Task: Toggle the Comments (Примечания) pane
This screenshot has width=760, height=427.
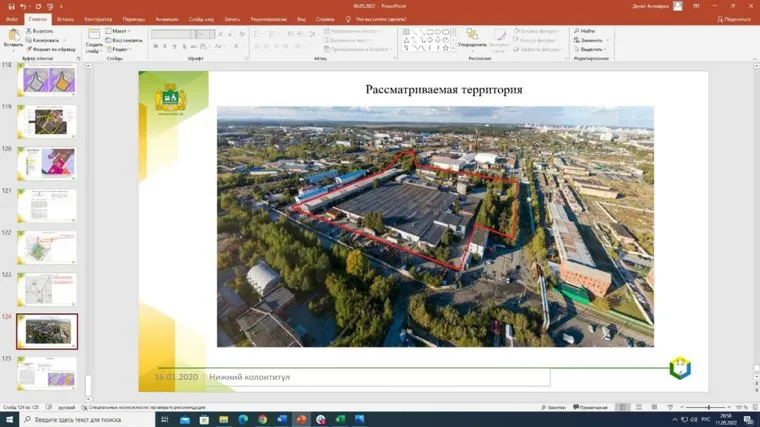Action: [590, 407]
